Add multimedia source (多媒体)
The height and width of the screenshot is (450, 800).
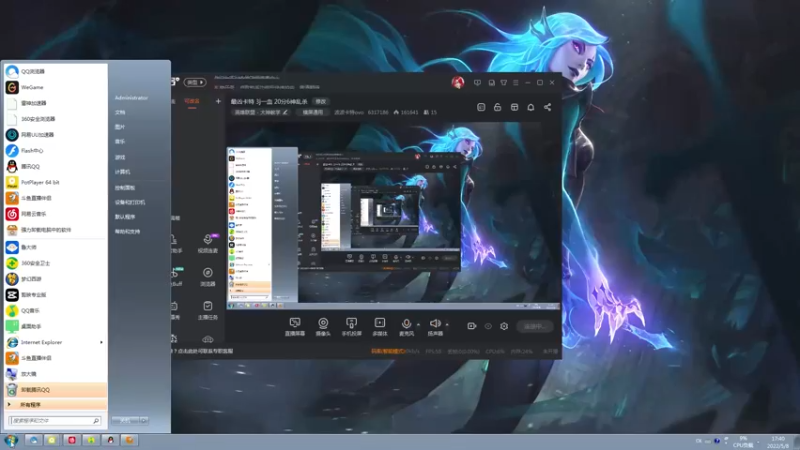point(380,327)
